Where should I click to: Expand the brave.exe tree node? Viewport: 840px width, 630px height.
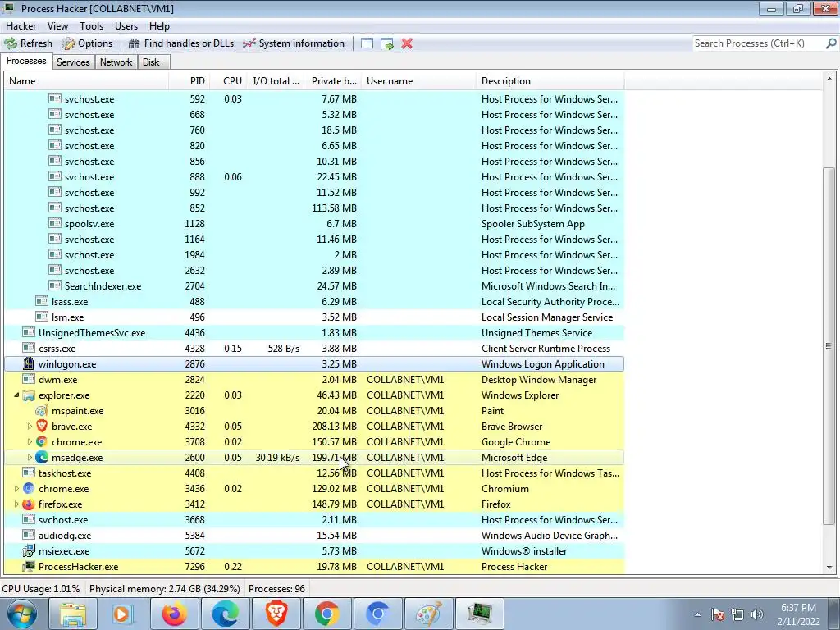(x=30, y=427)
